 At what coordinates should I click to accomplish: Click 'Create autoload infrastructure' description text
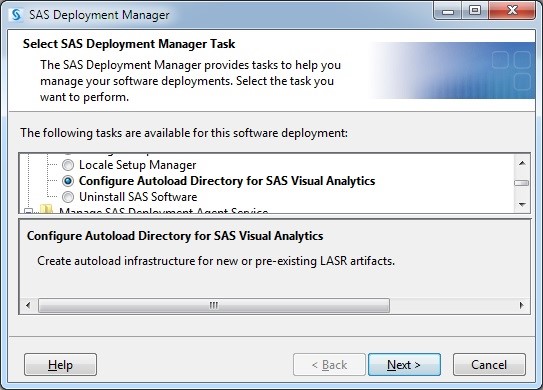click(216, 260)
